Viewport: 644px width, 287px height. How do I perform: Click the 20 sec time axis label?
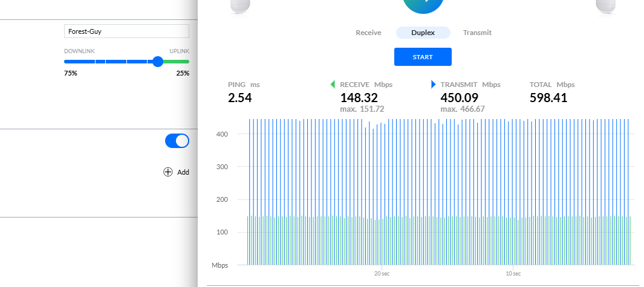(382, 274)
